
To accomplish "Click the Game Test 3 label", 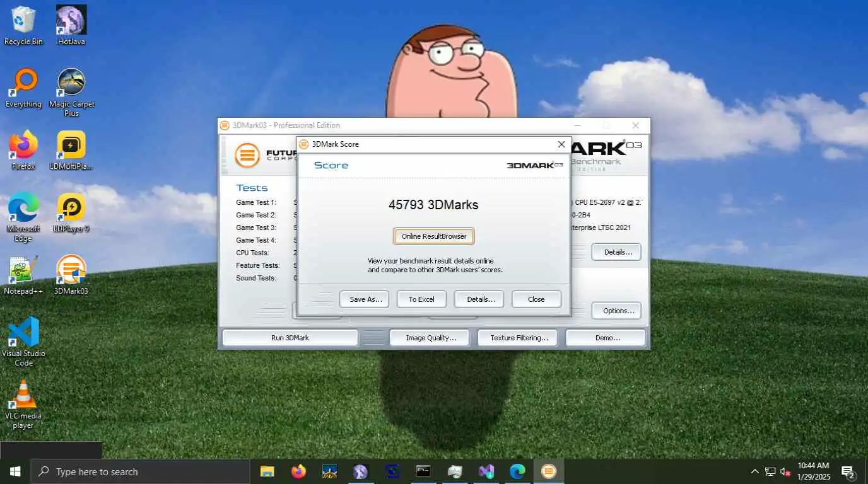I will pyautogui.click(x=256, y=228).
